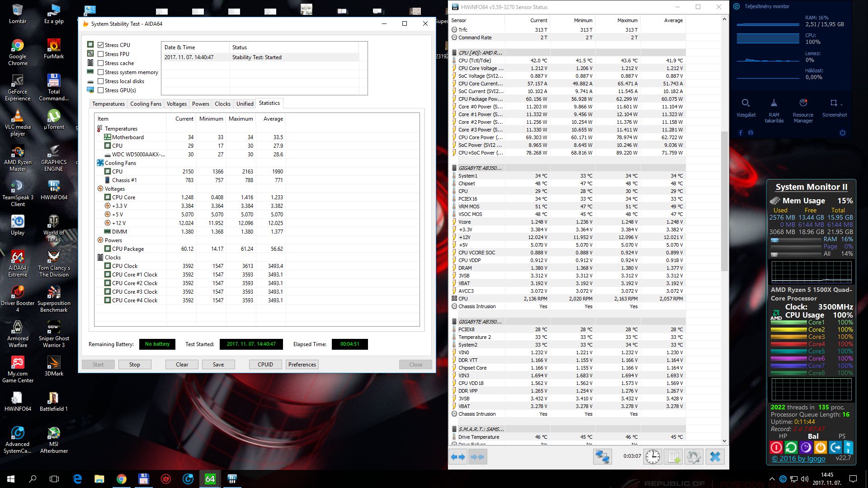Enable the Stress FPU checkbox

pos(101,54)
